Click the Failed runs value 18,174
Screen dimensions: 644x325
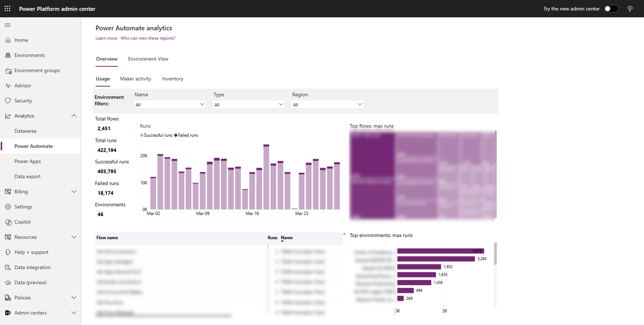[x=106, y=193]
